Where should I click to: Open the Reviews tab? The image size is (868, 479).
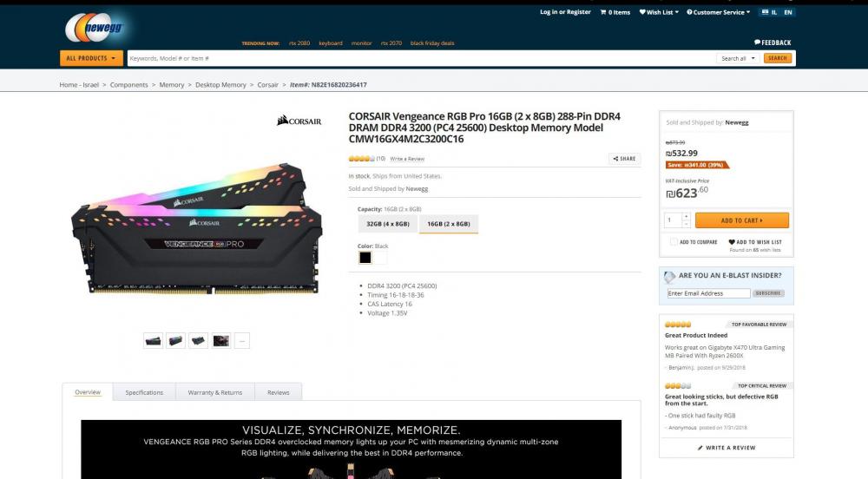tap(279, 392)
